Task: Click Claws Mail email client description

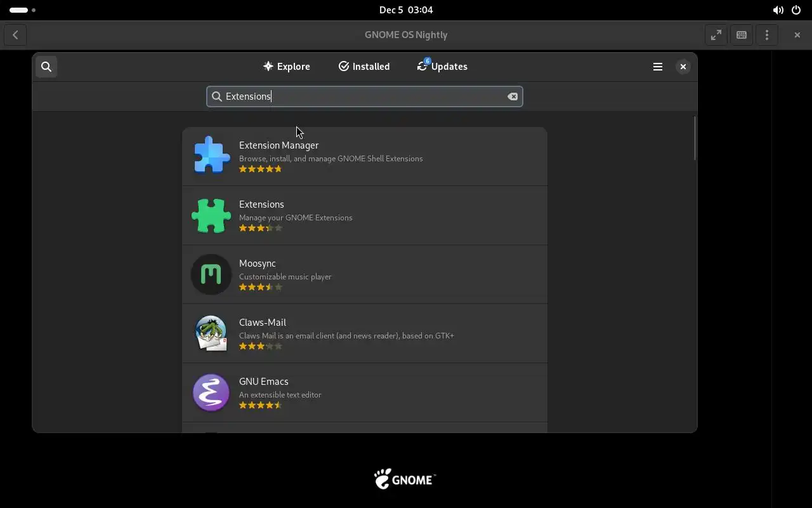Action: pyautogui.click(x=346, y=336)
